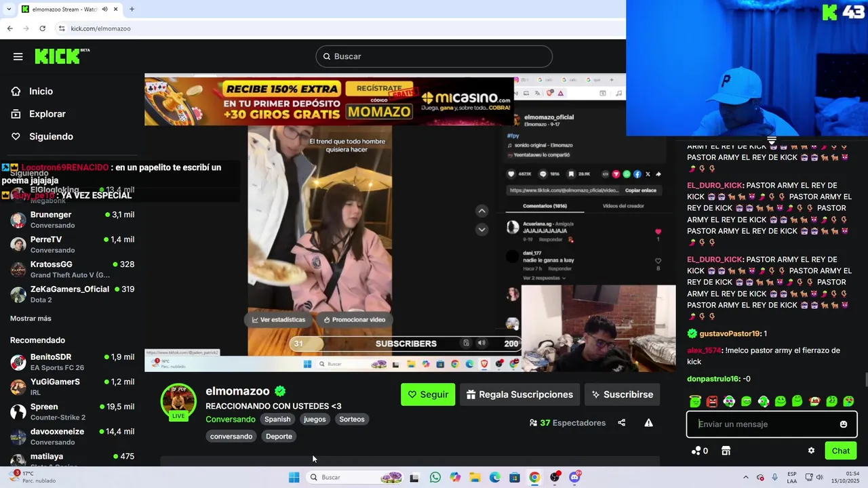Click the viewers icon by 37 Espectadores
This screenshot has height=488, width=868.
coord(533,423)
